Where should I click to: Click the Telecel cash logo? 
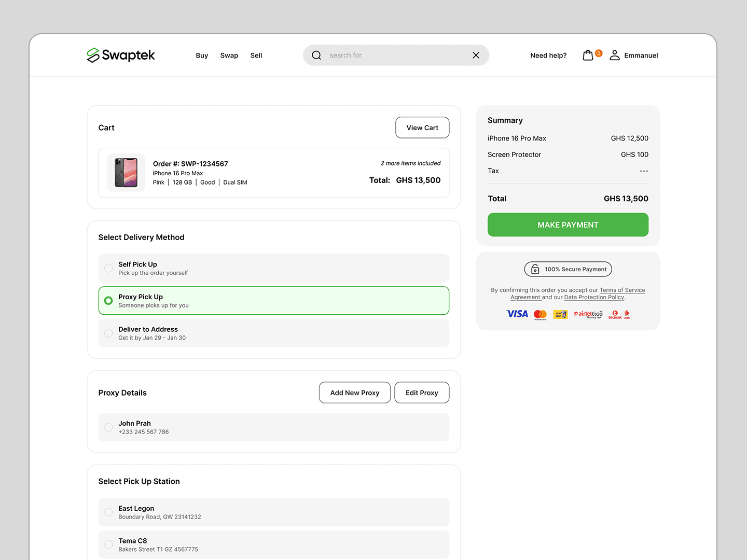point(619,315)
